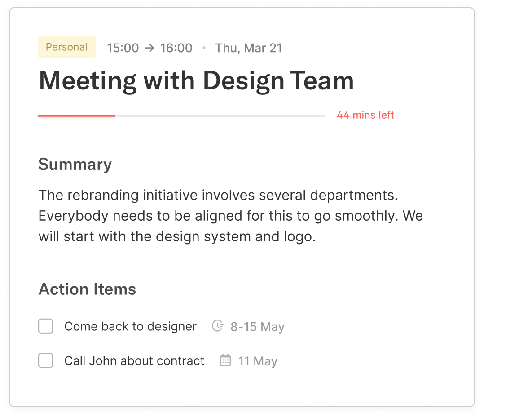The width and height of the screenshot is (532, 418).
Task: Click the dot separator before the date
Action: (204, 48)
